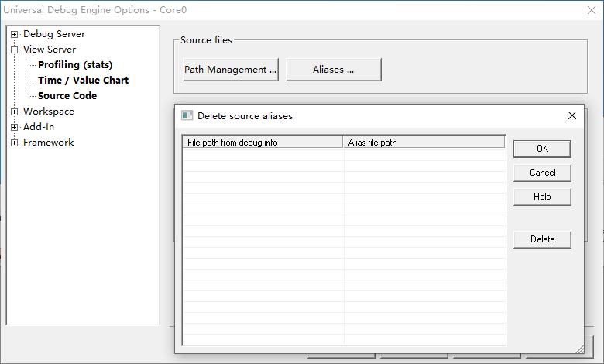Screen dimensions: 604x364
Task: Expand the Framework tree node
Action: point(15,143)
